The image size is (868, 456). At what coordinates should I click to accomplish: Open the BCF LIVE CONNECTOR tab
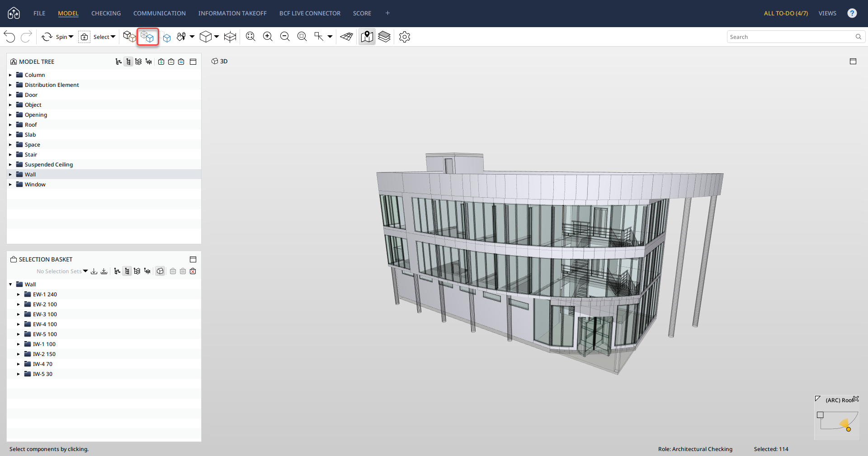(x=310, y=13)
